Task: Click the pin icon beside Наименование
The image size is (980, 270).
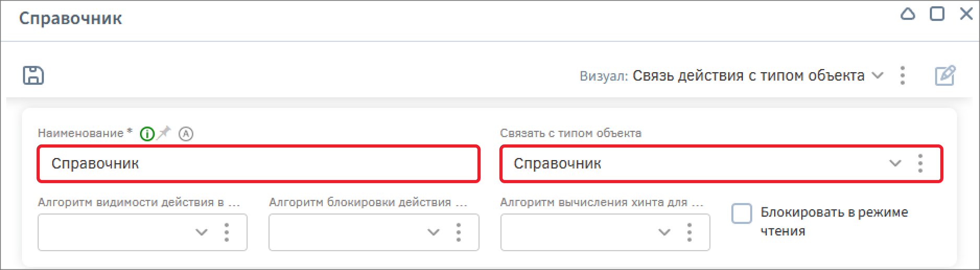Action: click(165, 133)
